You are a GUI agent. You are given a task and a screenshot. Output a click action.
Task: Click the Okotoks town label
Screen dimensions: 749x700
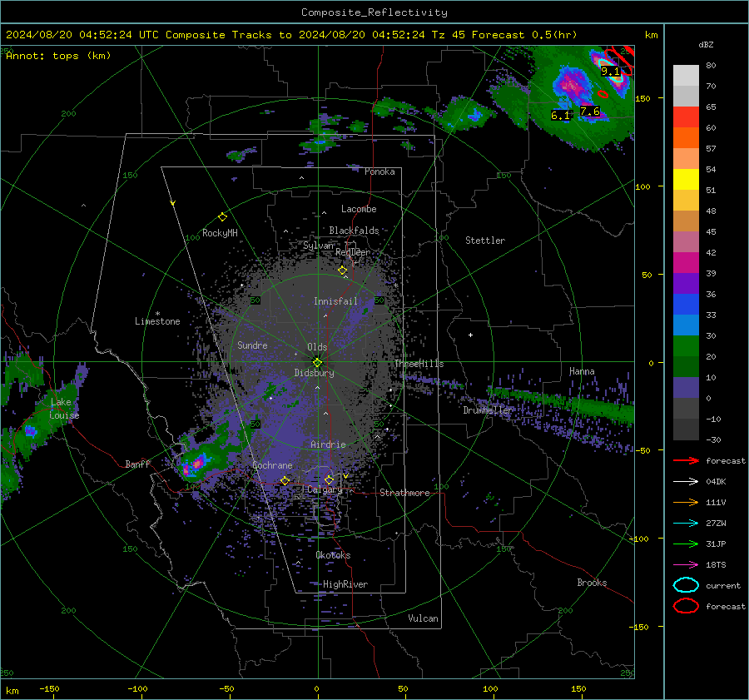coord(333,554)
